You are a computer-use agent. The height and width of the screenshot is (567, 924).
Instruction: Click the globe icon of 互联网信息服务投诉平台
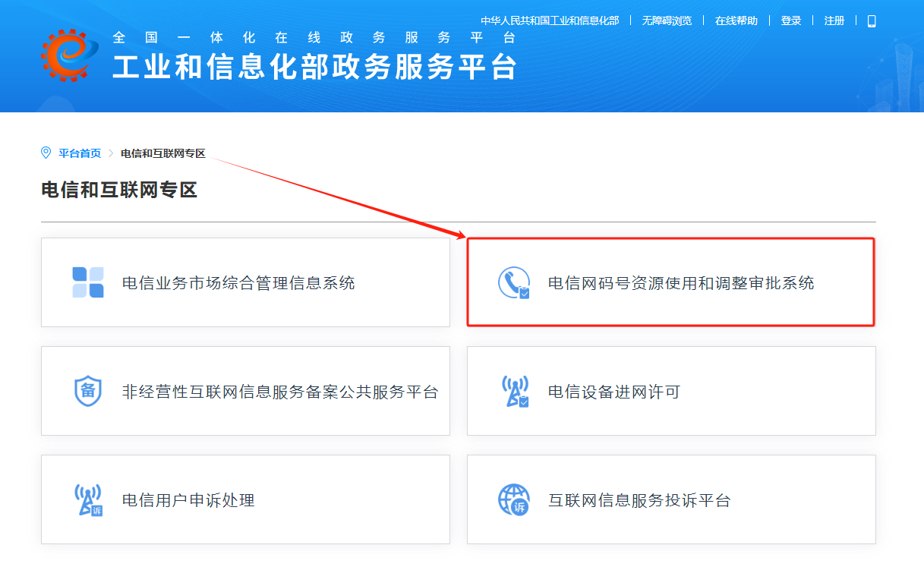pos(514,500)
